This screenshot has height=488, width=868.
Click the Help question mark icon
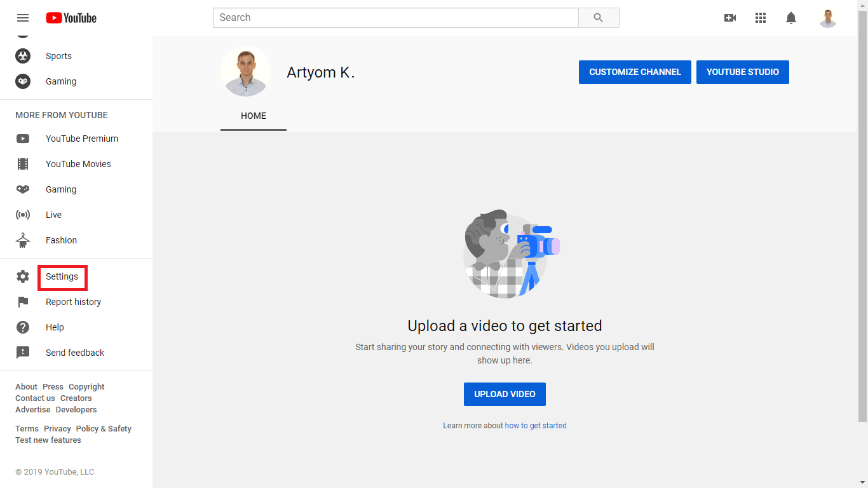coord(23,327)
